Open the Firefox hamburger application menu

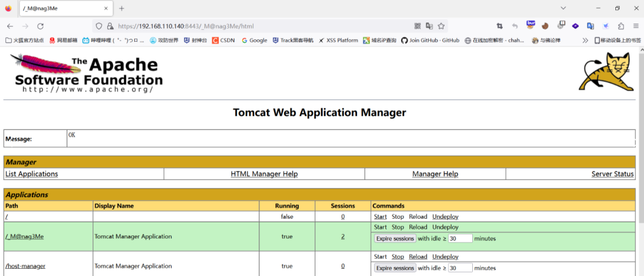(636, 26)
